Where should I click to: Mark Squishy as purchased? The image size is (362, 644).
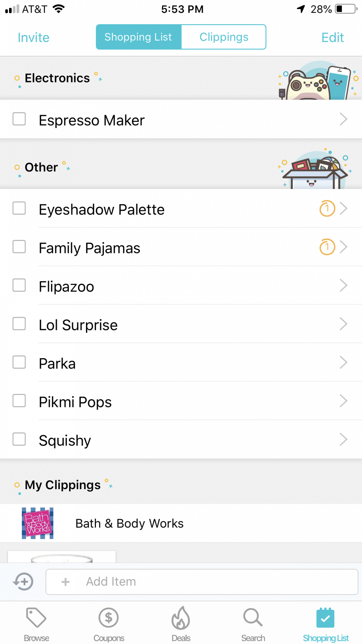[19, 439]
